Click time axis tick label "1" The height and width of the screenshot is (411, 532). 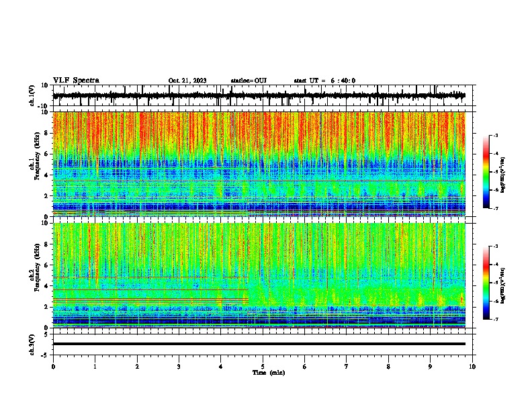click(x=95, y=367)
